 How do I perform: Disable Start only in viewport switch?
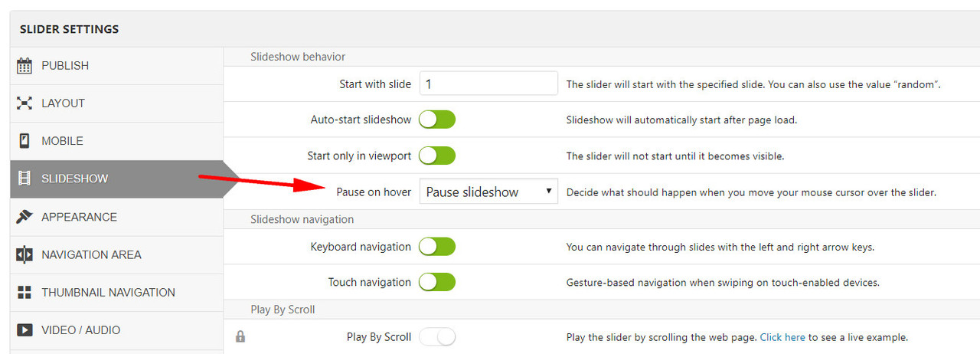[x=437, y=156]
